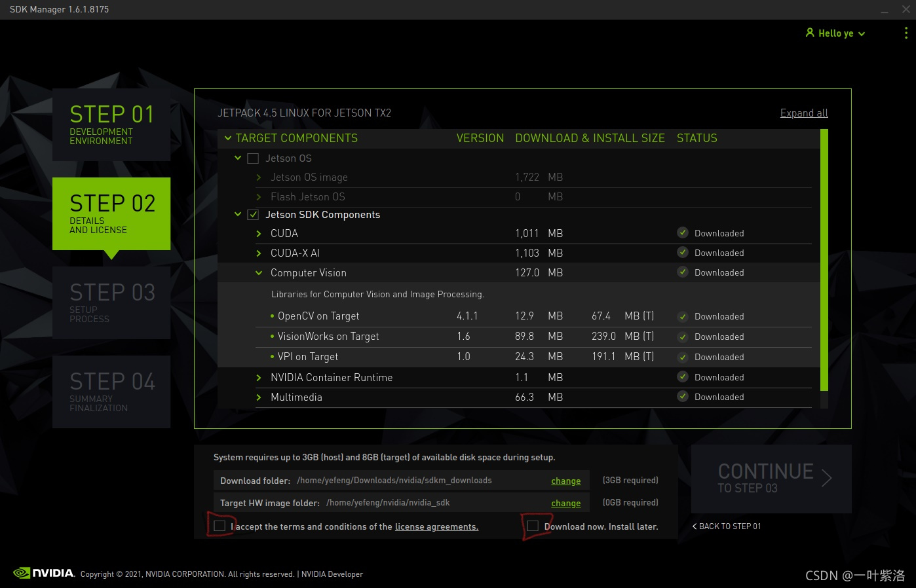Click the Target HW image folder path field
Image resolution: width=916 pixels, height=588 pixels.
click(x=402, y=503)
